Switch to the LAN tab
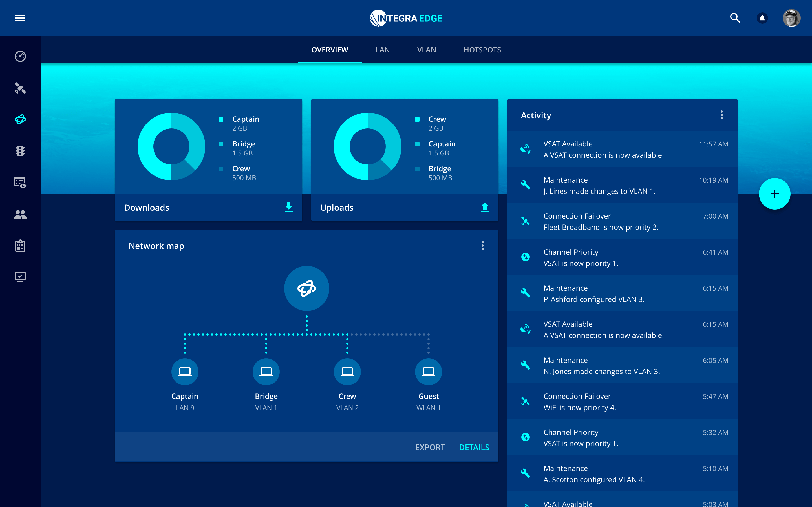The image size is (812, 507). [383, 50]
